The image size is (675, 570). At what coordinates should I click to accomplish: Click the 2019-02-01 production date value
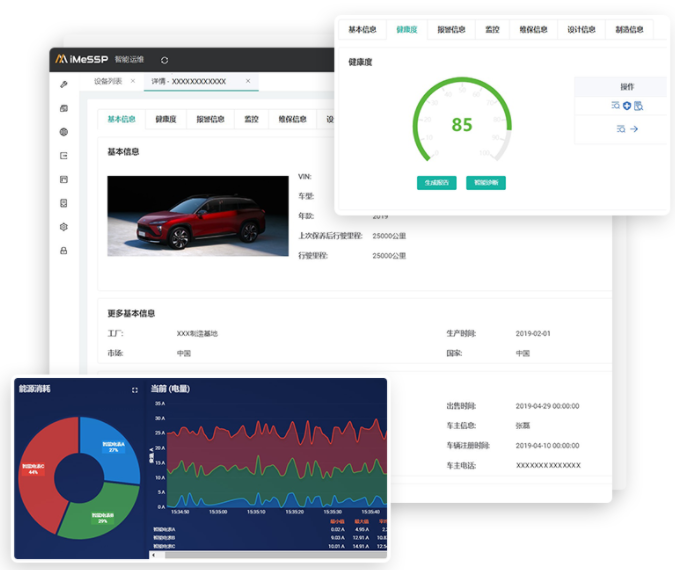pos(533,334)
